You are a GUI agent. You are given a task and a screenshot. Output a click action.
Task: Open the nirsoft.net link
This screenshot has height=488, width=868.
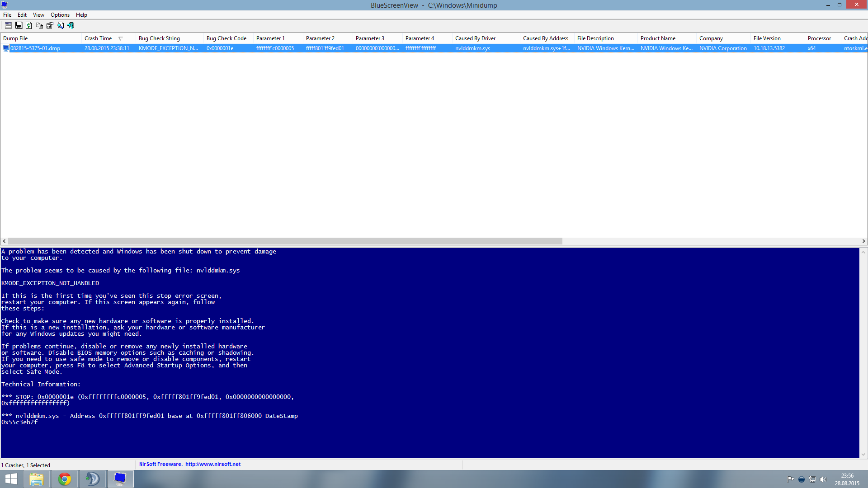click(x=213, y=464)
